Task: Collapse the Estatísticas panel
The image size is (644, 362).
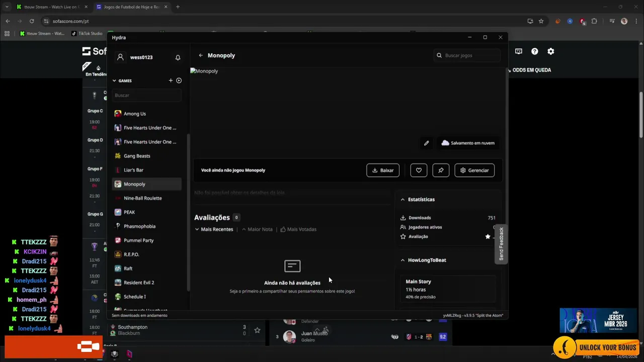Action: 403,200
